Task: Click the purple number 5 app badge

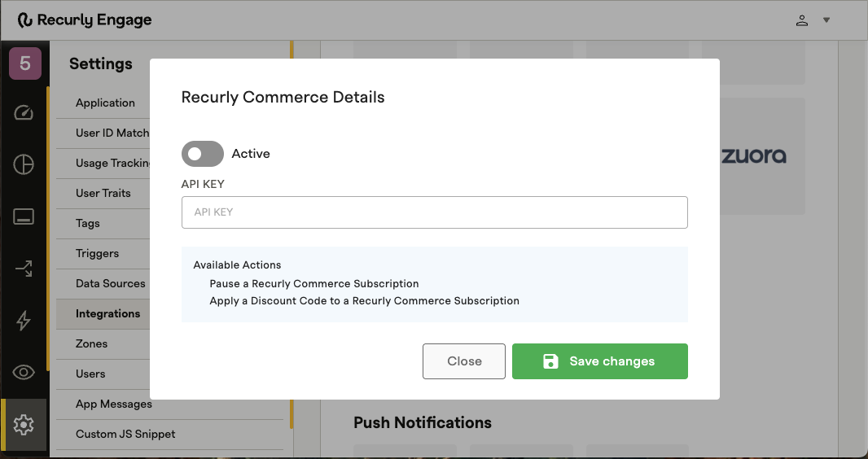Action: pyautogui.click(x=25, y=63)
